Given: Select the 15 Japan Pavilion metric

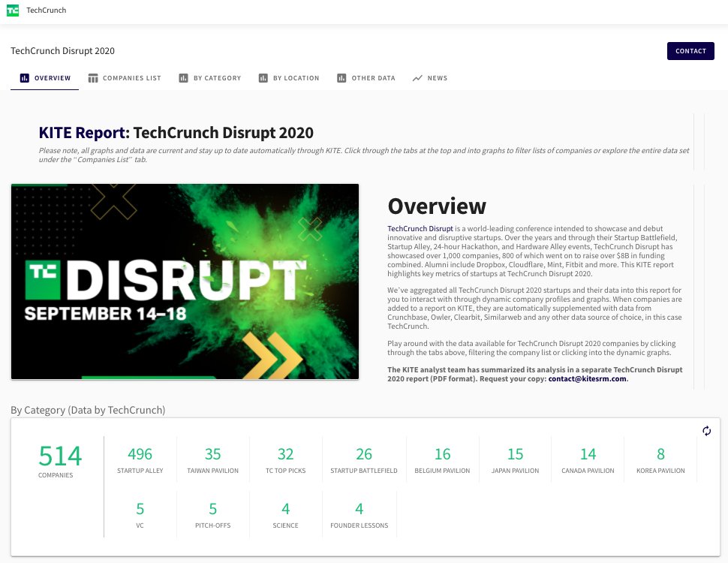Looking at the screenshot, I should (x=516, y=460).
